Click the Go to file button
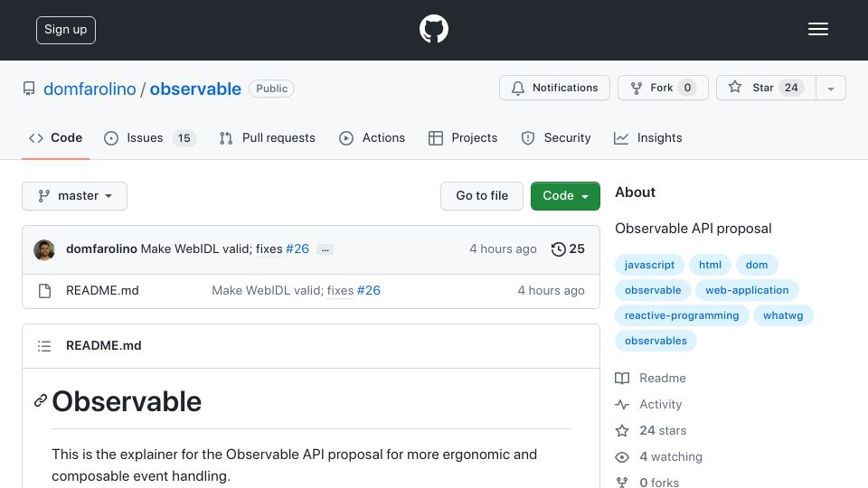The width and height of the screenshot is (868, 488). (482, 196)
